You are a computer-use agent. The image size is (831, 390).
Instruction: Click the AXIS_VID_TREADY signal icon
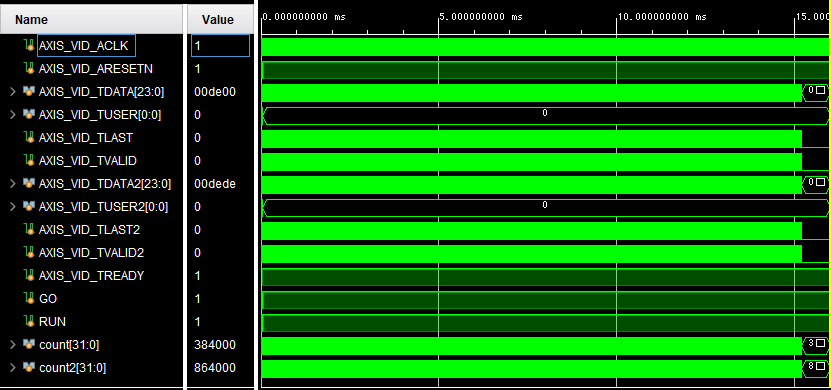pyautogui.click(x=30, y=276)
